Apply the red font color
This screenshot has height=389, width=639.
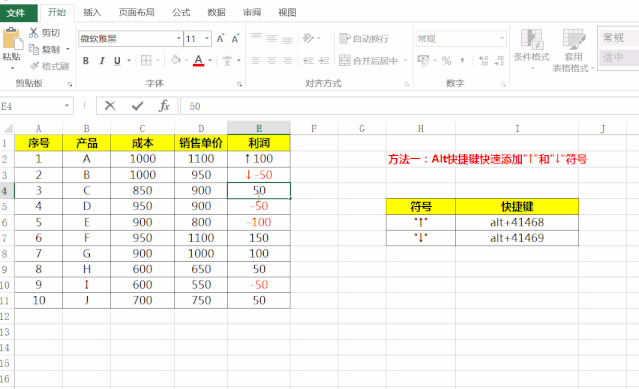198,61
